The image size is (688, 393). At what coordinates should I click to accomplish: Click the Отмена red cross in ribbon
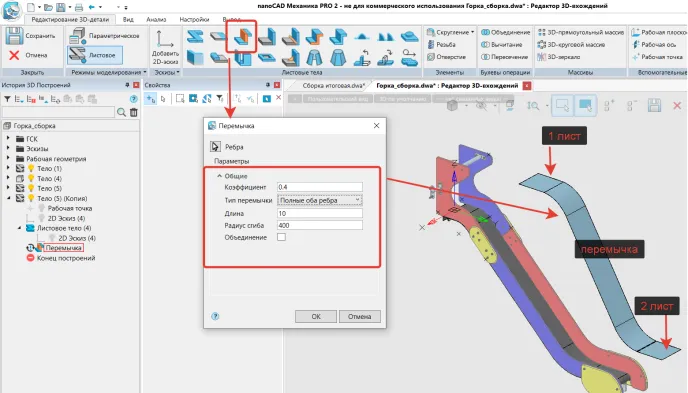(14, 55)
